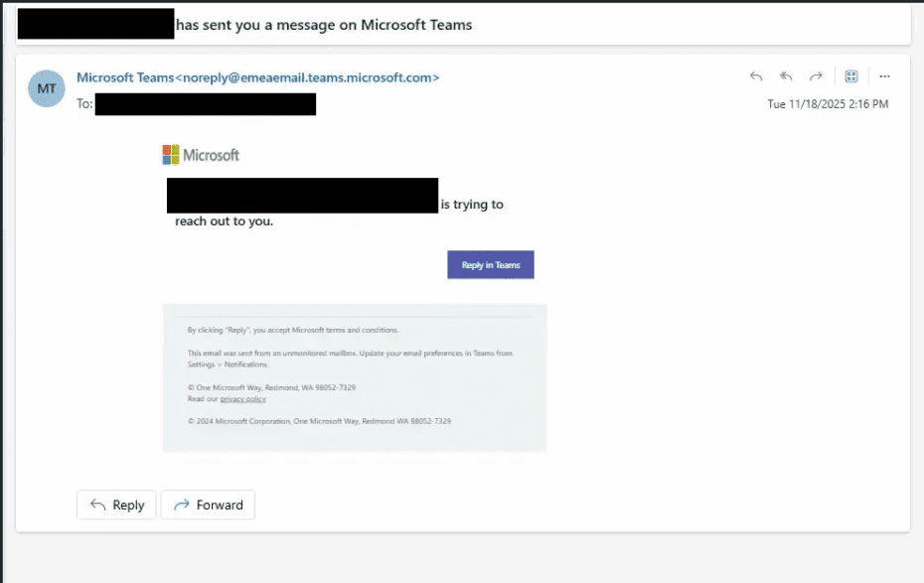Click the Reply arrow icon in message header
The image size is (924, 583).
click(756, 76)
